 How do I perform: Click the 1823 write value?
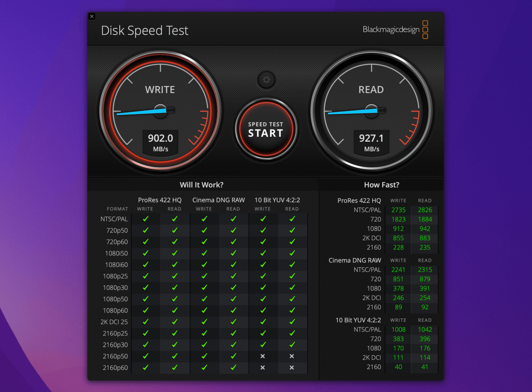click(x=399, y=219)
